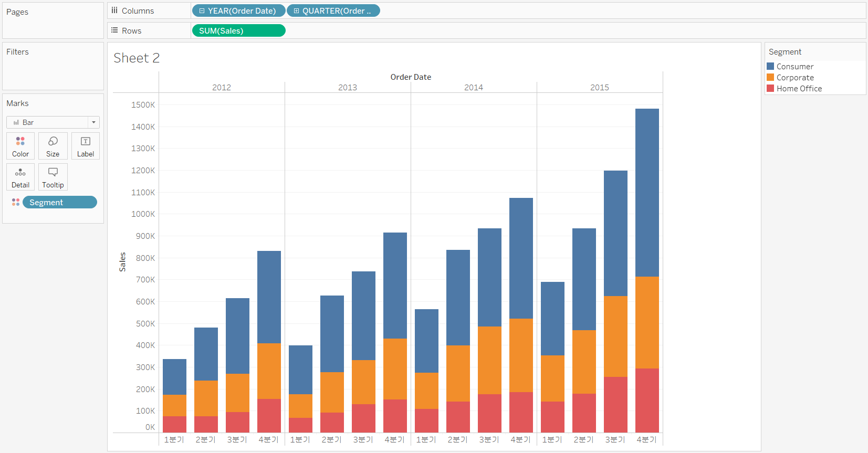Click the Columns shelf icon
Viewport: 868px width, 453px height.
[114, 10]
